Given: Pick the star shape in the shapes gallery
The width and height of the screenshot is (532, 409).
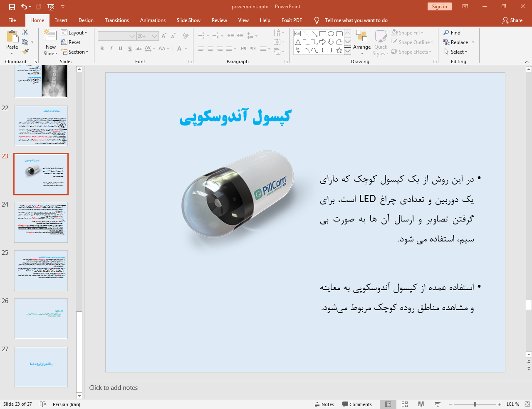Looking at the screenshot, I should click(339, 50).
